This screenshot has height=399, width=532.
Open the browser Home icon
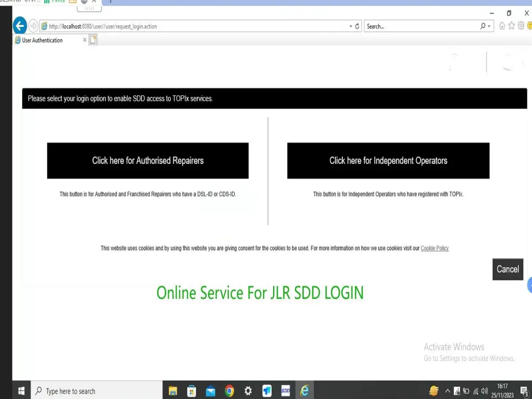coord(502,26)
